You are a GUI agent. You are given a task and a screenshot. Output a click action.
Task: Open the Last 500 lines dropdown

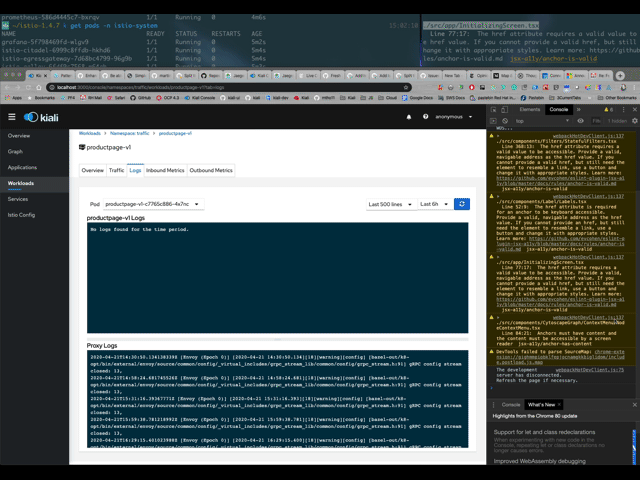tap(391, 204)
